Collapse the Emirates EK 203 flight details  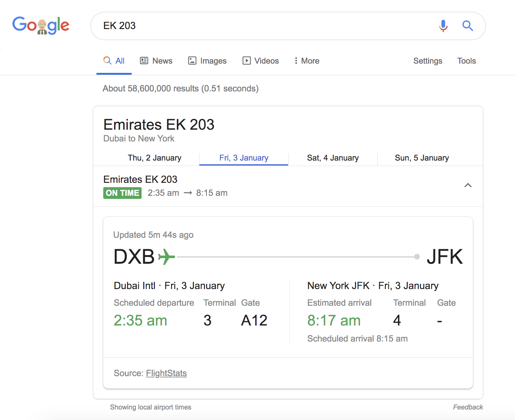pyautogui.click(x=468, y=185)
